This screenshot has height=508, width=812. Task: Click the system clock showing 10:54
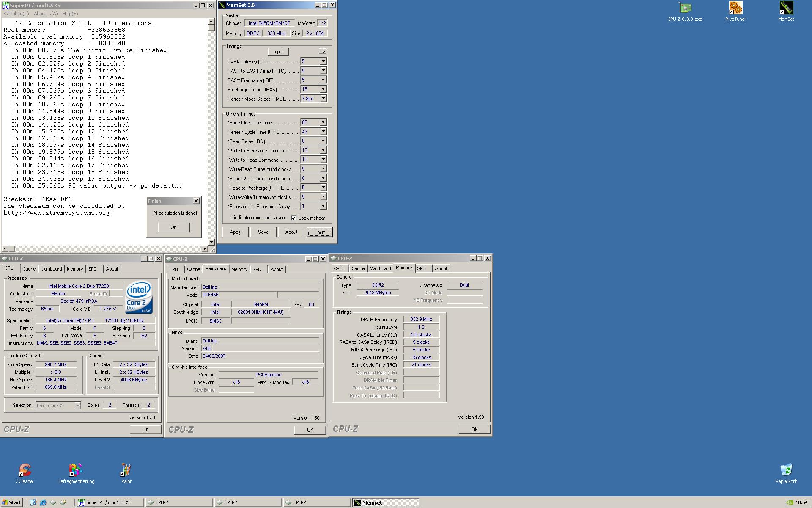click(801, 502)
